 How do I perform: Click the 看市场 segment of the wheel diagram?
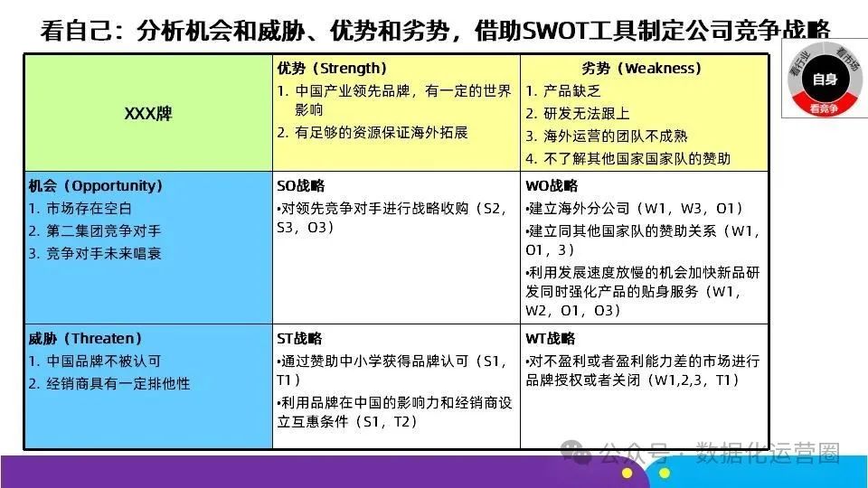(x=849, y=60)
